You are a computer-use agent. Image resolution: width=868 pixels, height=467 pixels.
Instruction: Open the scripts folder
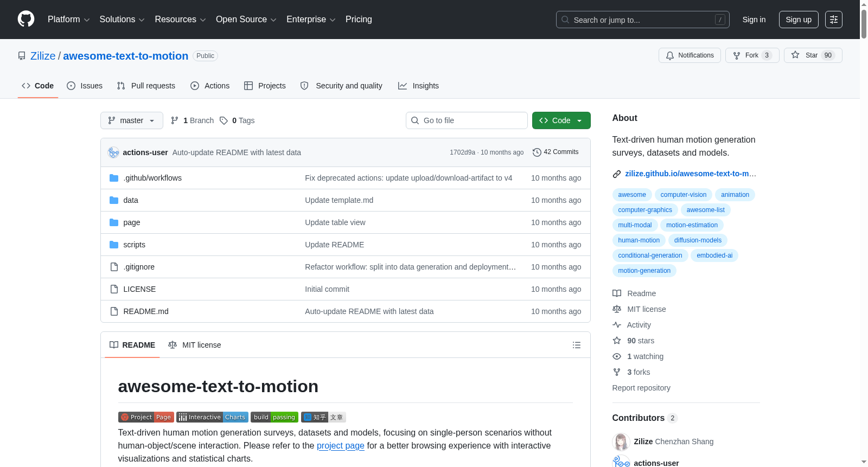pyautogui.click(x=135, y=245)
